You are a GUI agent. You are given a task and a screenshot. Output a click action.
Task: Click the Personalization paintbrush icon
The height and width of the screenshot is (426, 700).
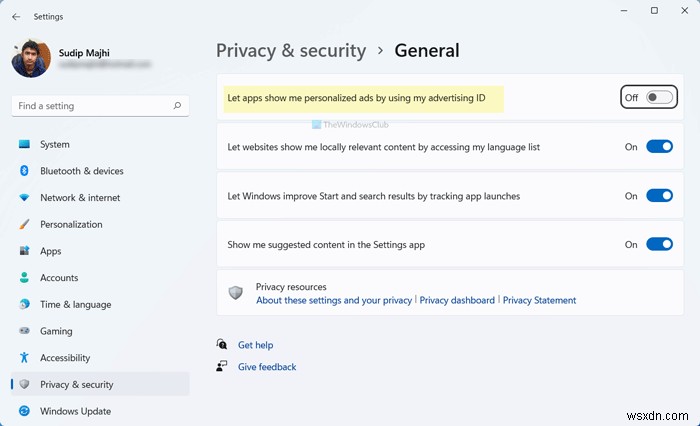pyautogui.click(x=24, y=225)
